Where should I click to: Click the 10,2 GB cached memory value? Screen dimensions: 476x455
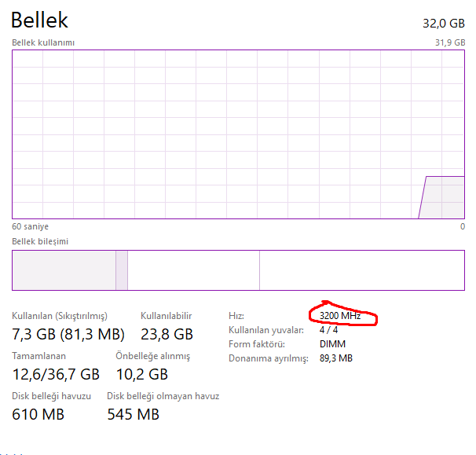142,374
